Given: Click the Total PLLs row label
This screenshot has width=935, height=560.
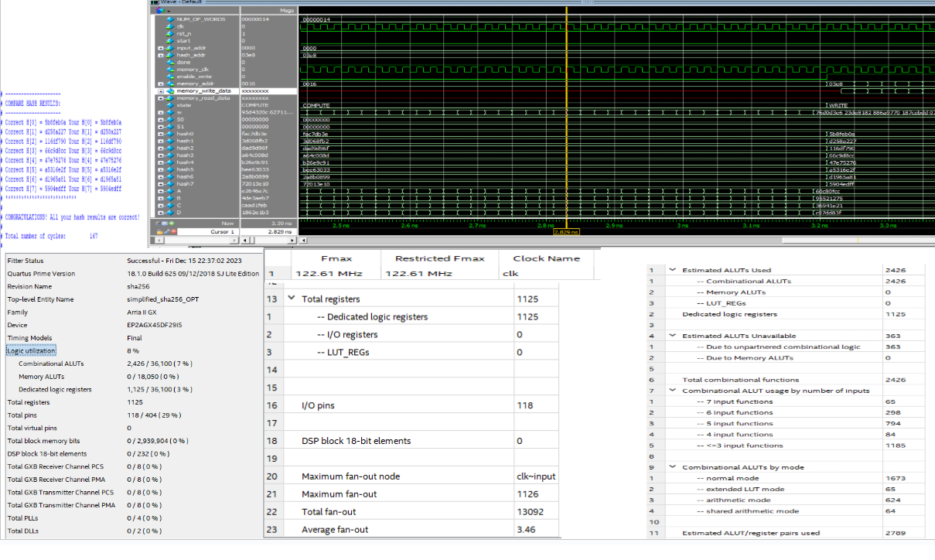Looking at the screenshot, I should point(23,518).
